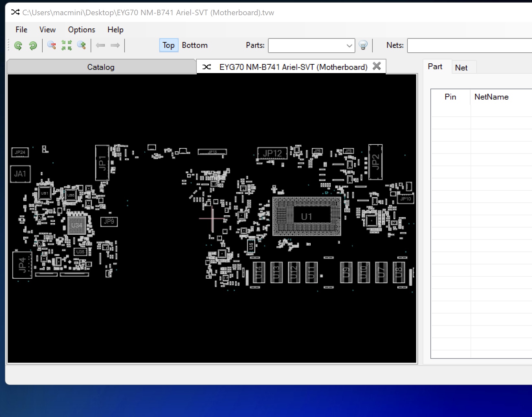Click the light bulb highlight icon
The height and width of the screenshot is (417, 532).
click(363, 46)
